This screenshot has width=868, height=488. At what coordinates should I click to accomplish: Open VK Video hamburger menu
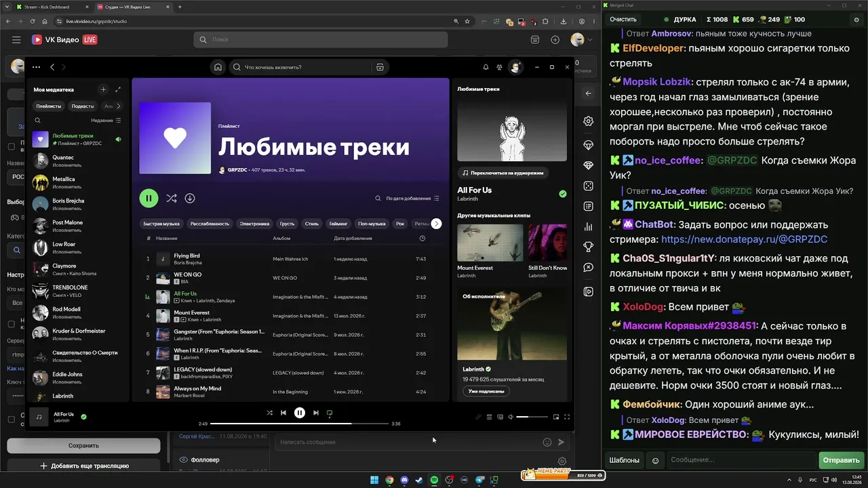16,40
